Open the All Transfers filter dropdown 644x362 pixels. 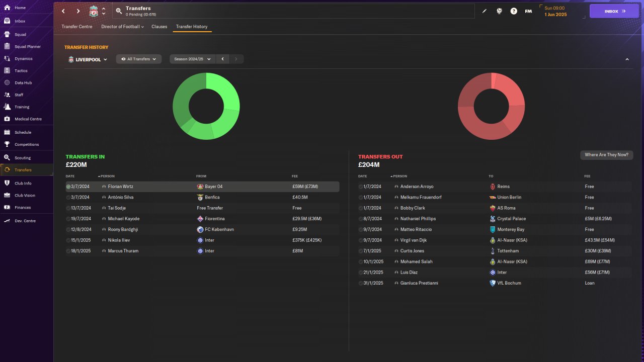point(139,59)
